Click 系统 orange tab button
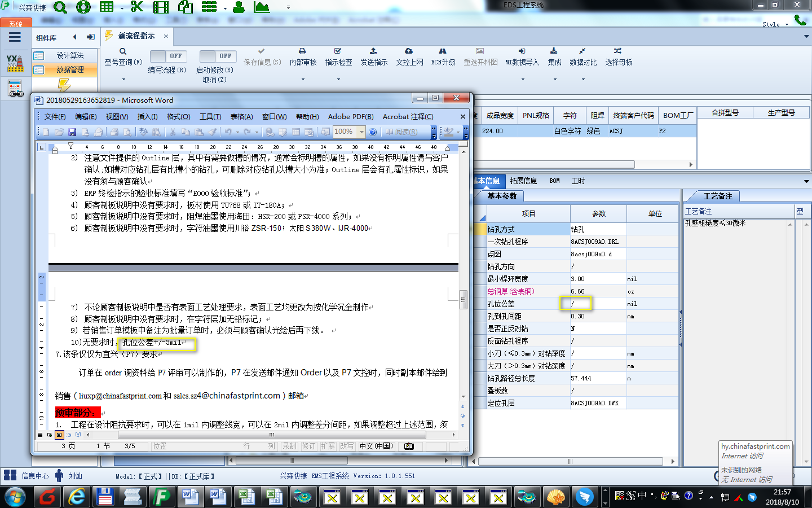The width and height of the screenshot is (812, 508). click(16, 23)
